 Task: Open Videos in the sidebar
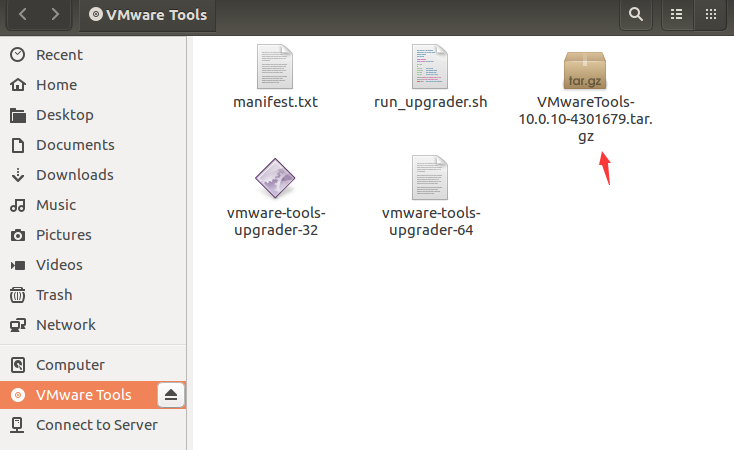tap(93, 265)
